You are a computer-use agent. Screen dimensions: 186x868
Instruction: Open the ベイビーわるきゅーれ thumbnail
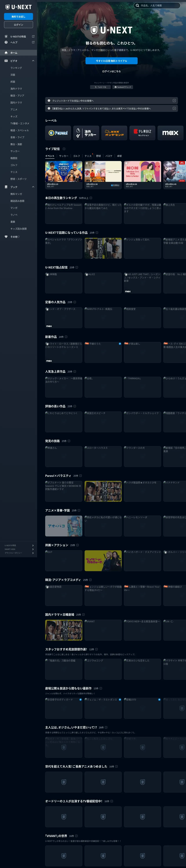click(x=103, y=561)
